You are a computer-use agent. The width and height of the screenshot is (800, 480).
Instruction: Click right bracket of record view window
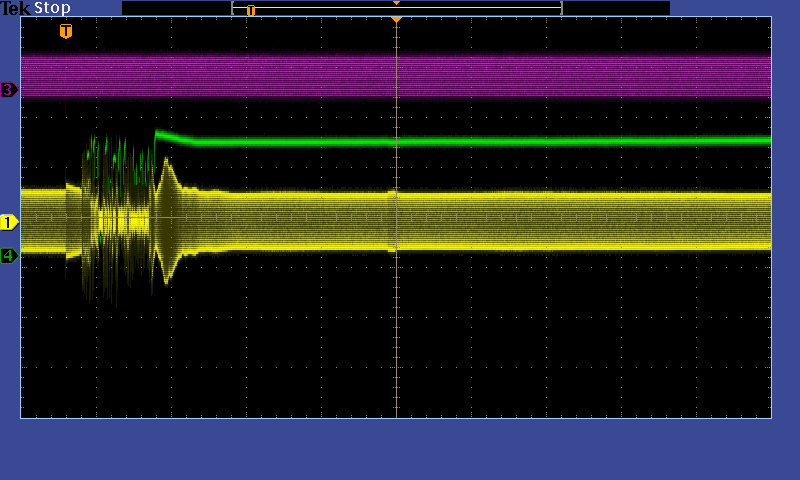(561, 8)
